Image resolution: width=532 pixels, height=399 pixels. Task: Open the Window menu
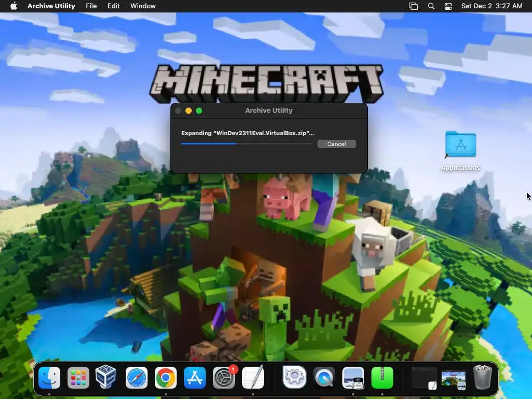pyautogui.click(x=143, y=6)
